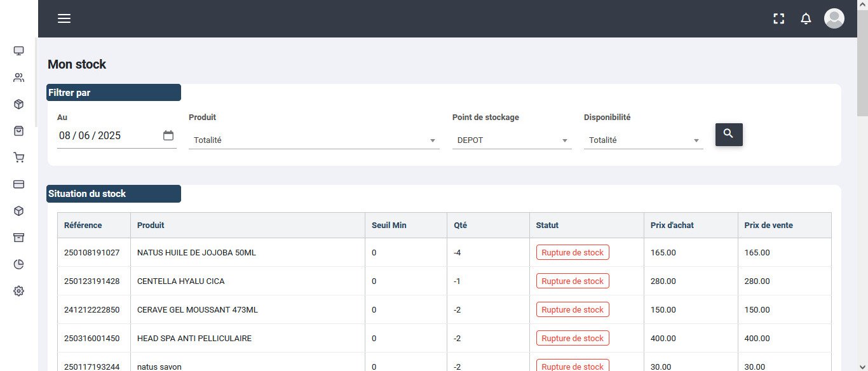Expand the Produit dropdown

314,140
